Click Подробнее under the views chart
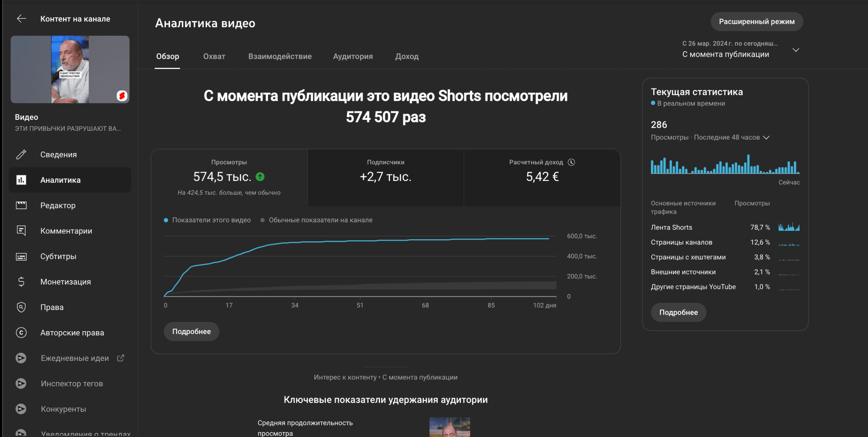 (191, 332)
